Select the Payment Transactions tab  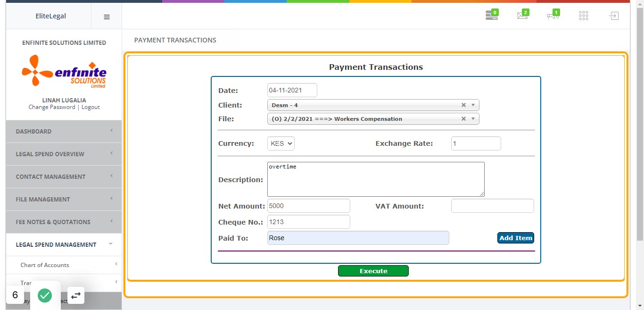pos(175,40)
